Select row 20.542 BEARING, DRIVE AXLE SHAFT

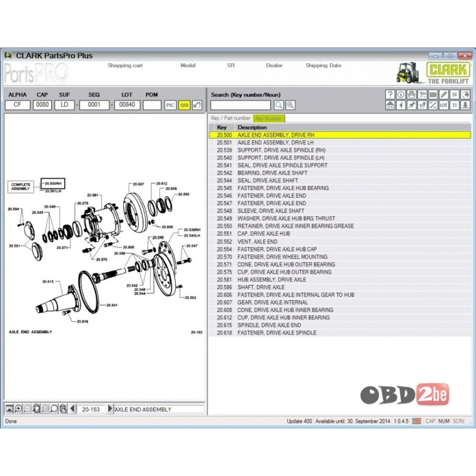pos(340,173)
